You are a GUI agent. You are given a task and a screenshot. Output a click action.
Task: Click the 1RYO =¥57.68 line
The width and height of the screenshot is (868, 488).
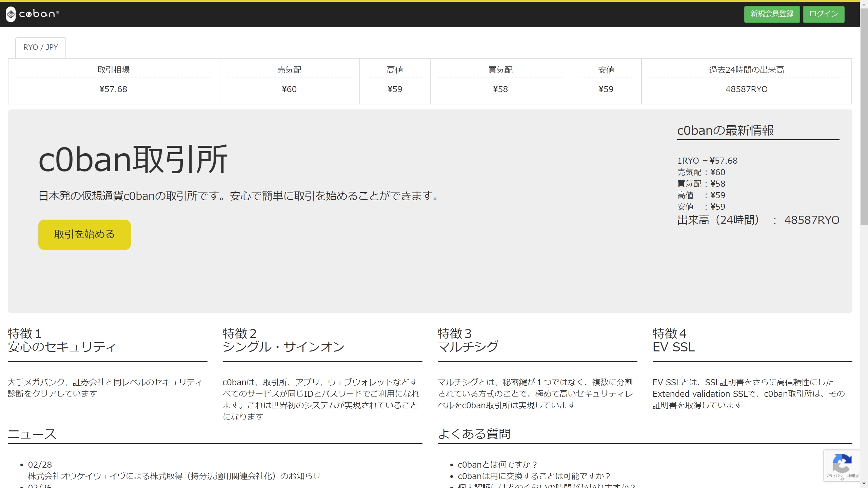[x=707, y=161]
